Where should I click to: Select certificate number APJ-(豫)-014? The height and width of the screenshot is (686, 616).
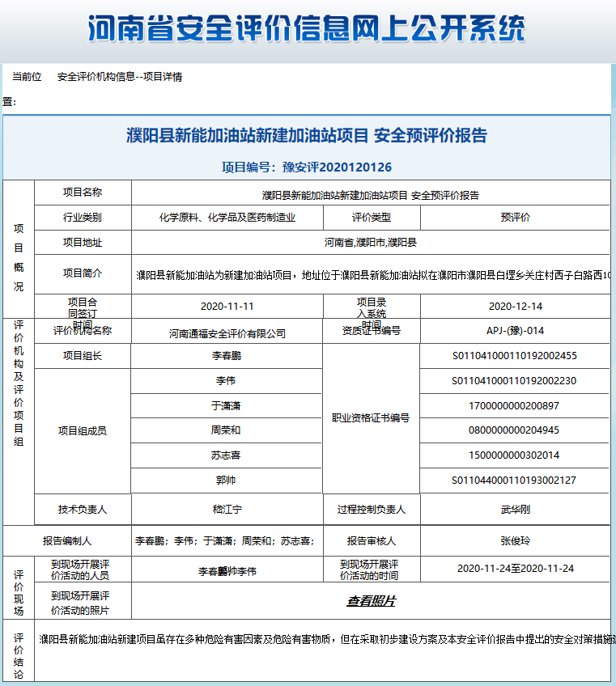[x=516, y=331]
